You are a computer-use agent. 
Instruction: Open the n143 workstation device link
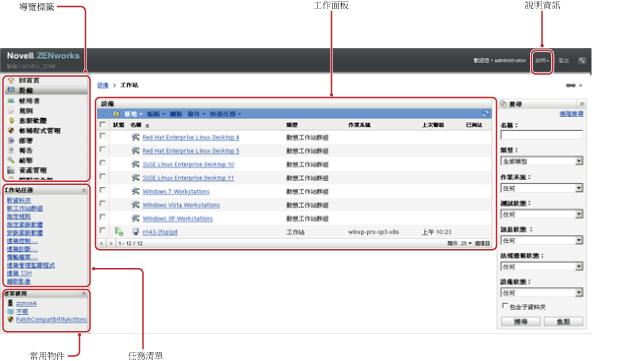click(160, 232)
